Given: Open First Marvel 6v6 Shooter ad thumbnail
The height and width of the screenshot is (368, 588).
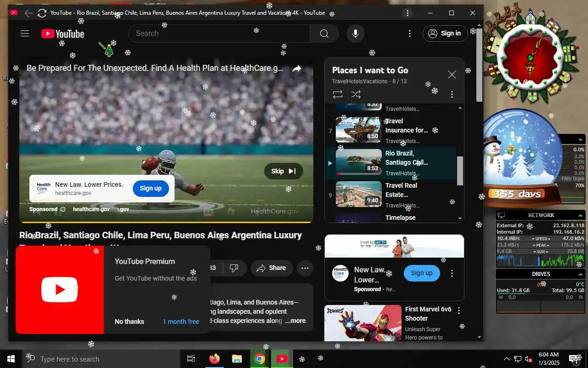Looking at the screenshot, I should [363, 323].
